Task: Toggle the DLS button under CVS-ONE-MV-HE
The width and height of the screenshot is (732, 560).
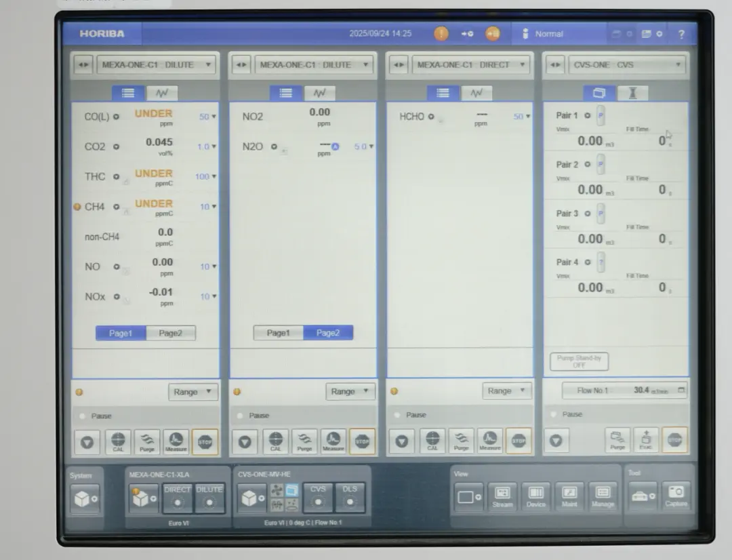Action: pyautogui.click(x=350, y=498)
